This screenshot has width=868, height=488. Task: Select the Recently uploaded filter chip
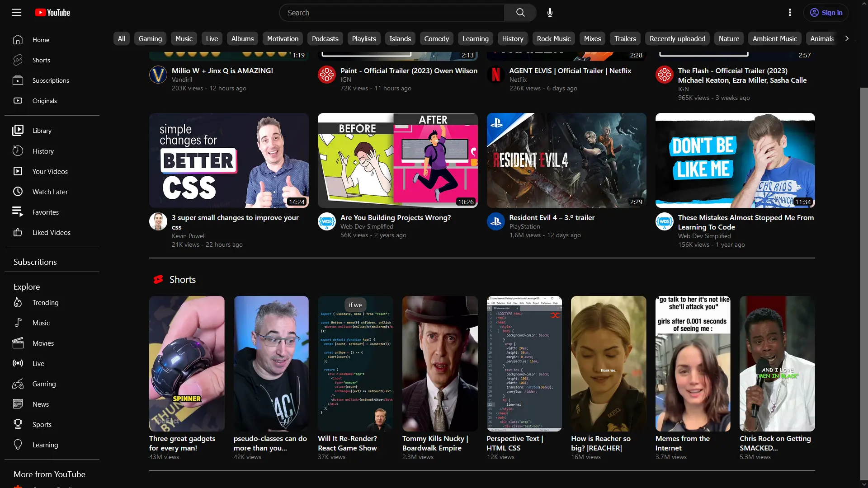point(677,39)
